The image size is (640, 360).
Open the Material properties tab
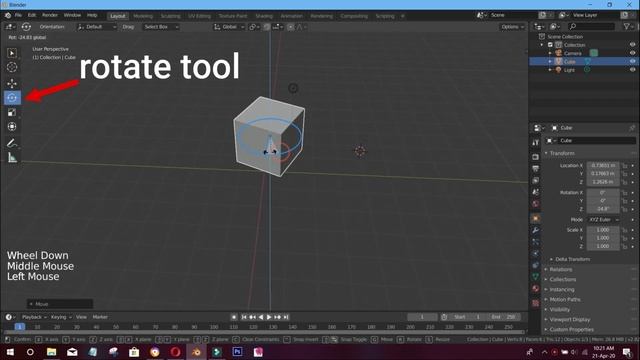coord(536,289)
